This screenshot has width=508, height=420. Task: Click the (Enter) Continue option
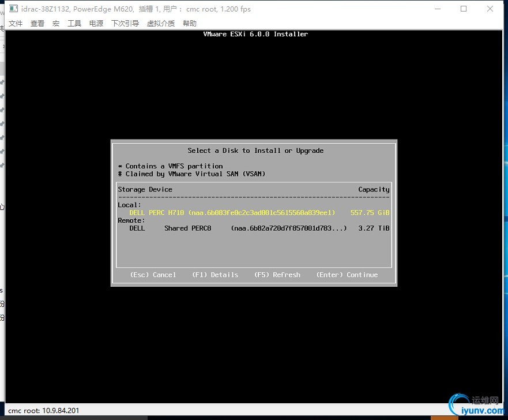347,275
